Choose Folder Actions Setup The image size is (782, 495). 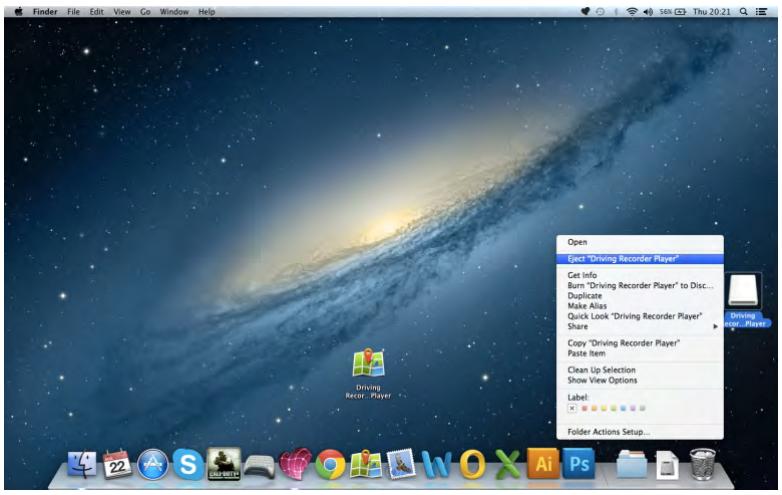(x=640, y=432)
